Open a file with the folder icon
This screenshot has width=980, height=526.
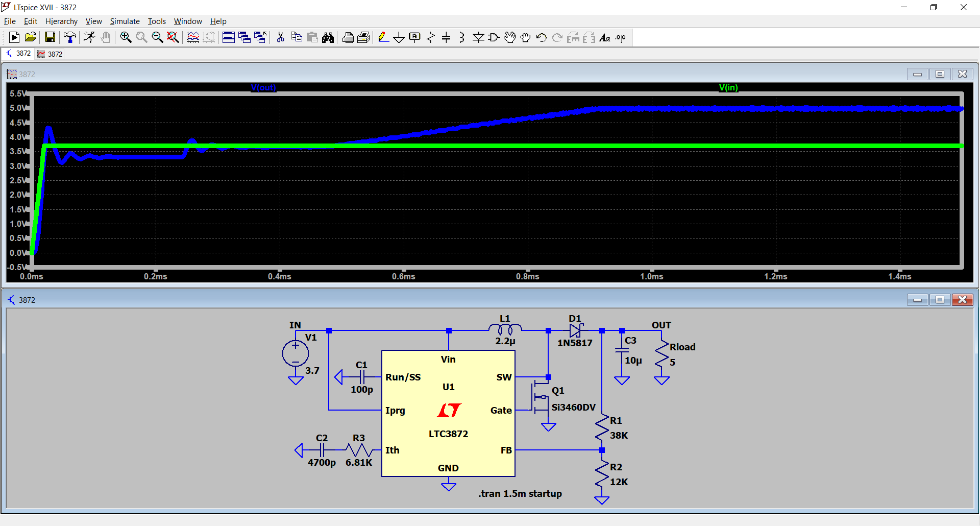(x=31, y=37)
